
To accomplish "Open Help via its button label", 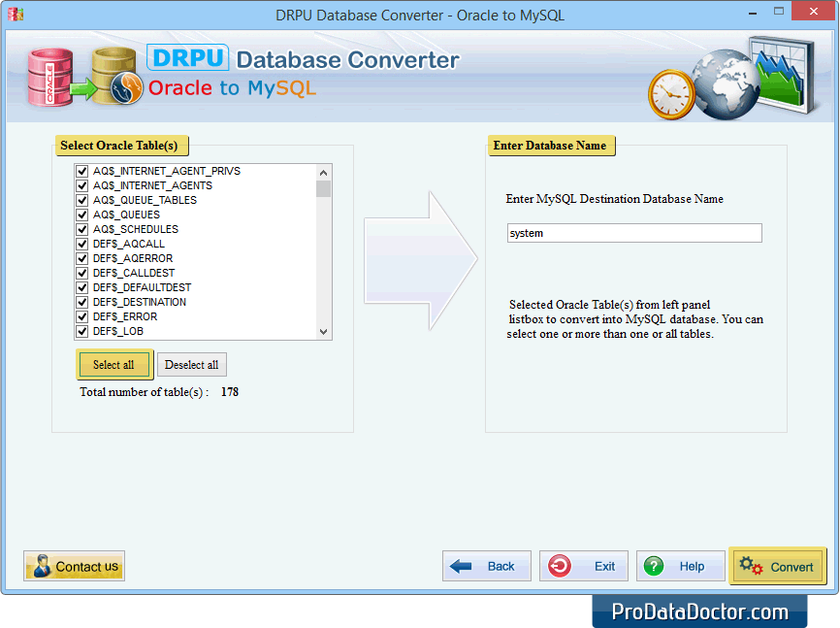I will pyautogui.click(x=692, y=566).
